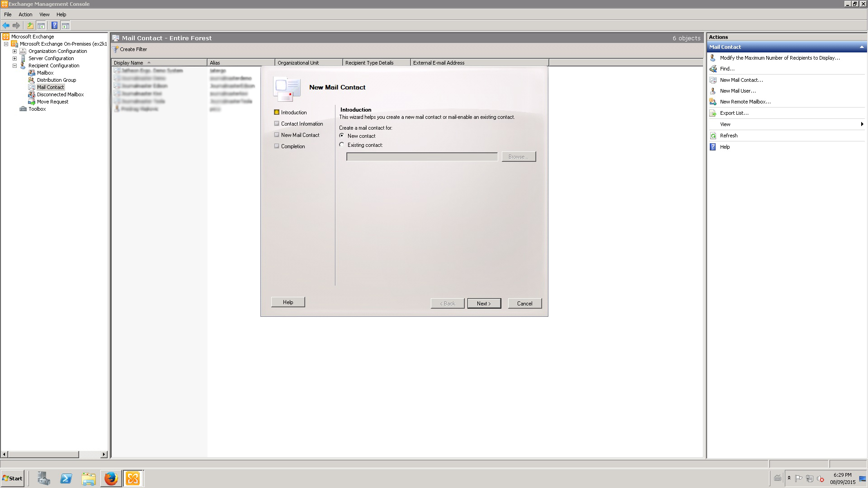Image resolution: width=868 pixels, height=488 pixels.
Task: Select Server Configuration in the tree
Action: pos(51,58)
